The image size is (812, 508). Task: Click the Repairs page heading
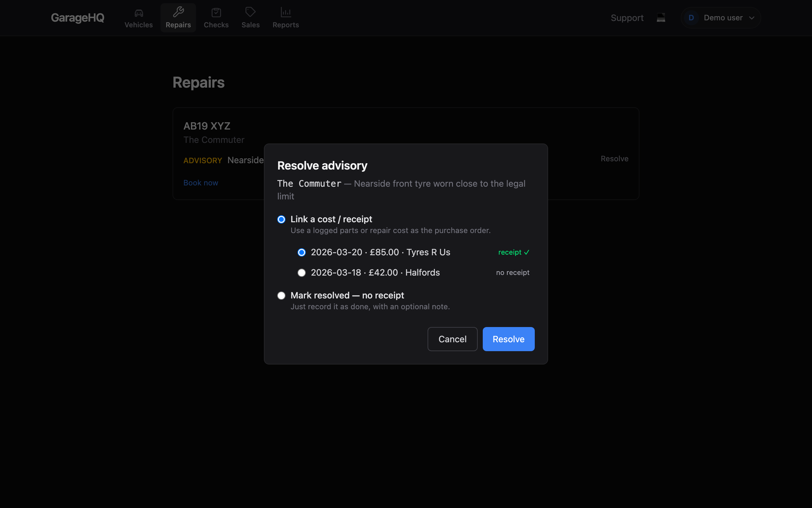(198, 83)
